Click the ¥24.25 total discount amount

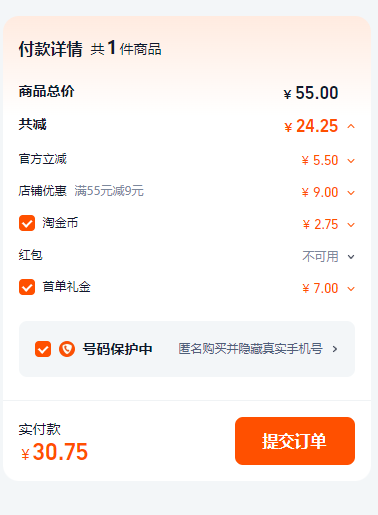(x=311, y=126)
